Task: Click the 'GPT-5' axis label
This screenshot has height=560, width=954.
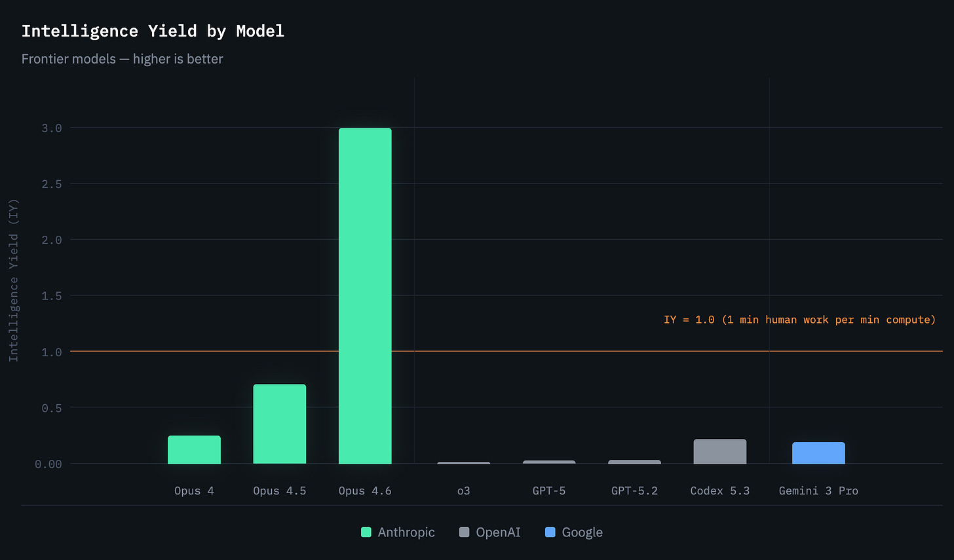Action: click(549, 491)
